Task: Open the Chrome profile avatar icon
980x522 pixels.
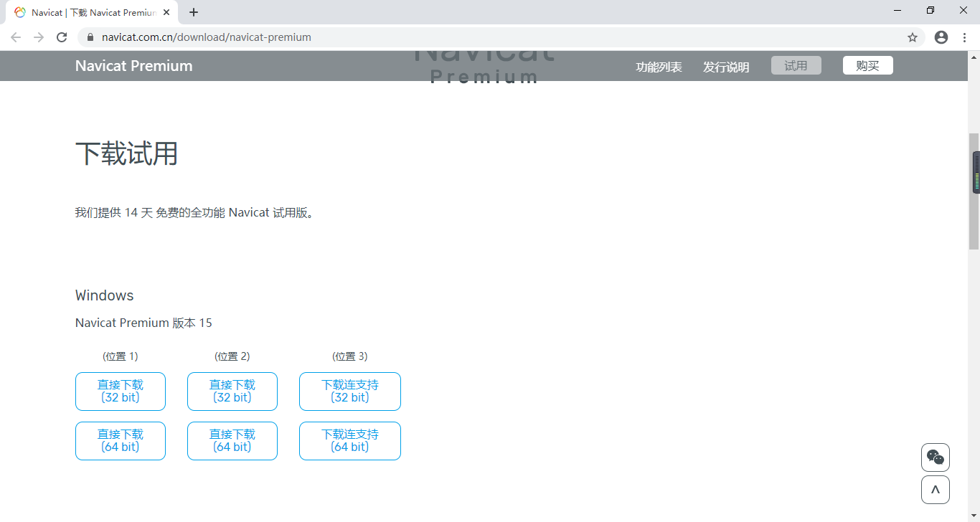Action: [x=941, y=37]
